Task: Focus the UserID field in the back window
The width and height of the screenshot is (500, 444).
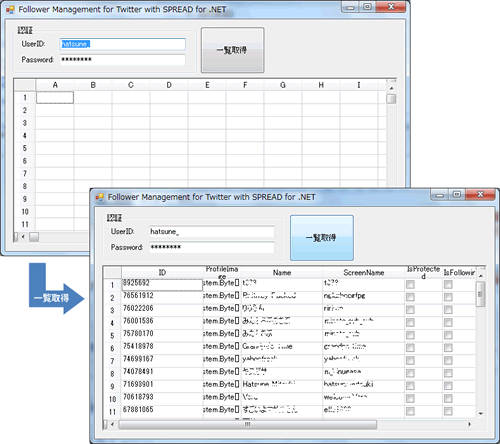Action: point(123,44)
